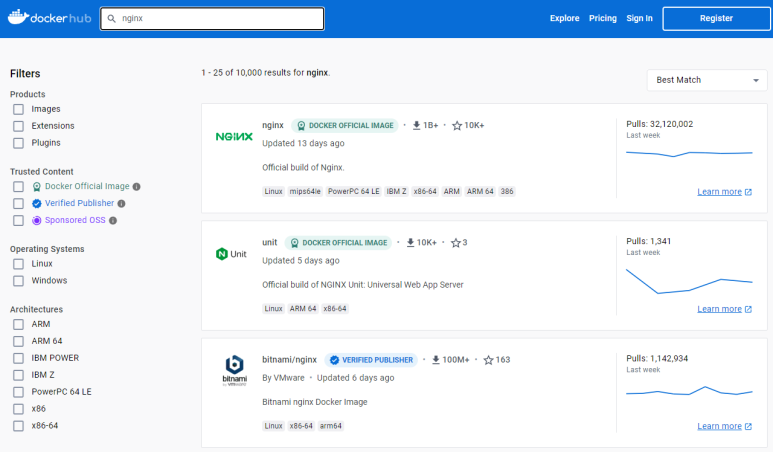Select the x86-64 architecture checkbox
The height and width of the screenshot is (452, 773).
tap(18, 426)
